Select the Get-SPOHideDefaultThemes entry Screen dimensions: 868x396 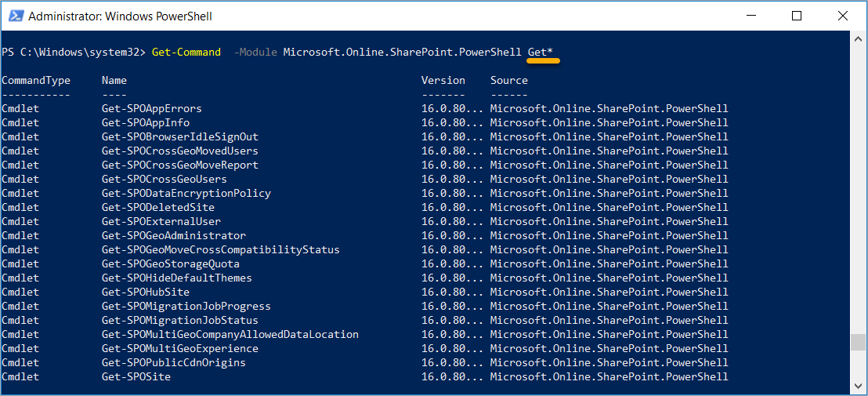point(177,278)
